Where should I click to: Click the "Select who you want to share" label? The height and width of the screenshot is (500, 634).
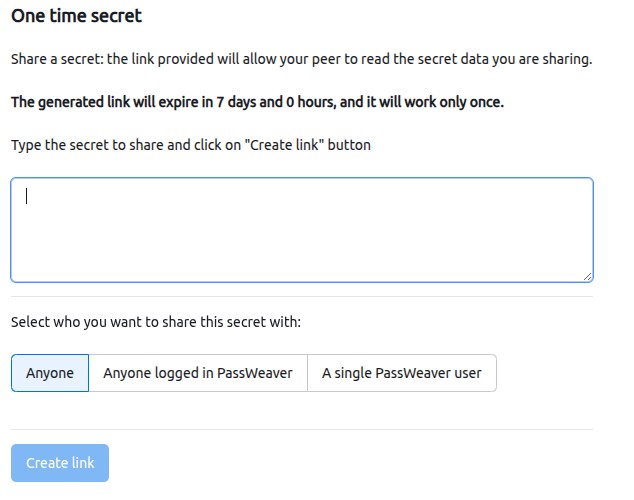coord(155,322)
